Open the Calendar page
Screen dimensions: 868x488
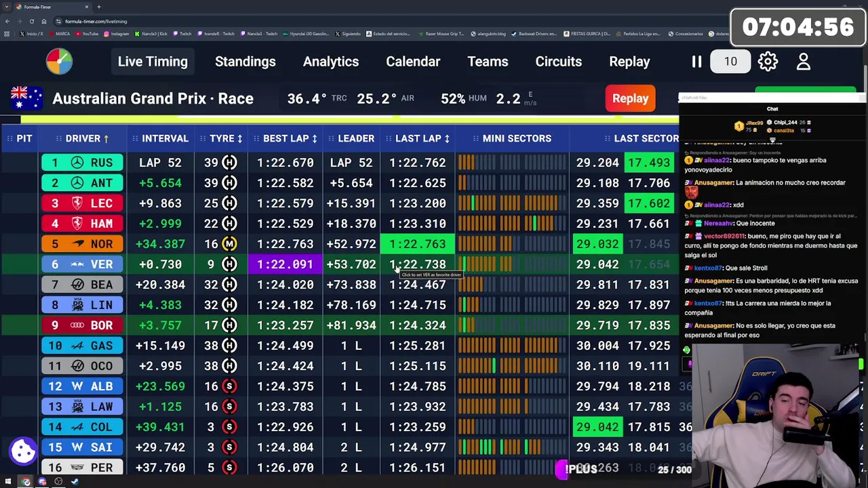click(x=413, y=62)
